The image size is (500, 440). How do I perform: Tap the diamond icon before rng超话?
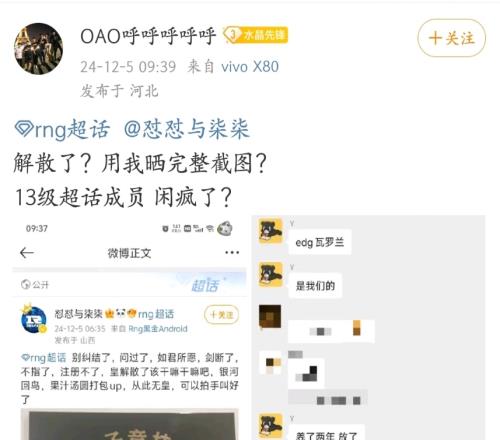click(x=24, y=129)
